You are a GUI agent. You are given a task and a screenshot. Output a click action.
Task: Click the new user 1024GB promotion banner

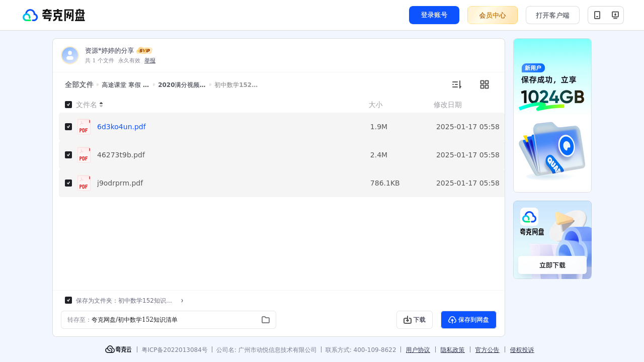pyautogui.click(x=552, y=115)
